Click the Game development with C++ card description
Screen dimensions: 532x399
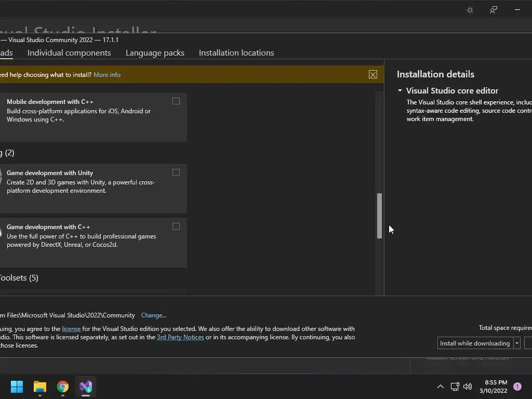tap(82, 241)
